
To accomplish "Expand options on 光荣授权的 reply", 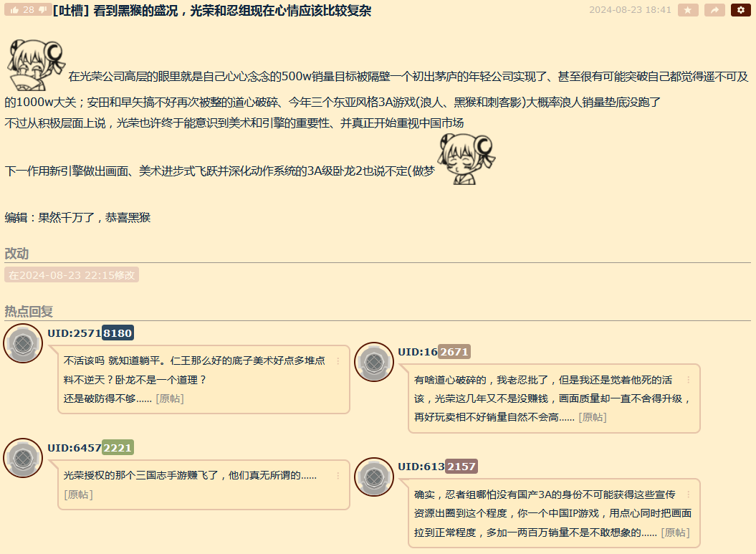I will pyautogui.click(x=338, y=476).
